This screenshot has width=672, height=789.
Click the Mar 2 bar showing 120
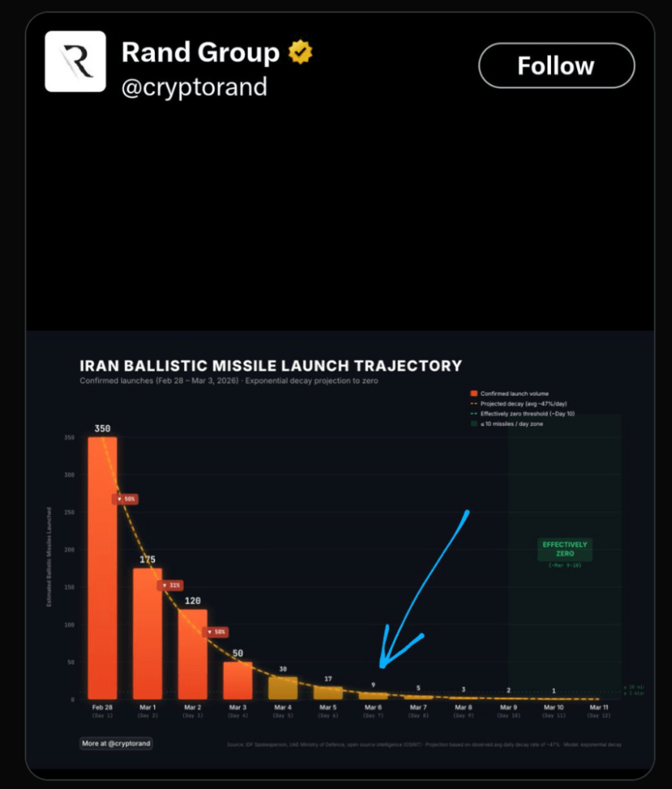[193, 654]
